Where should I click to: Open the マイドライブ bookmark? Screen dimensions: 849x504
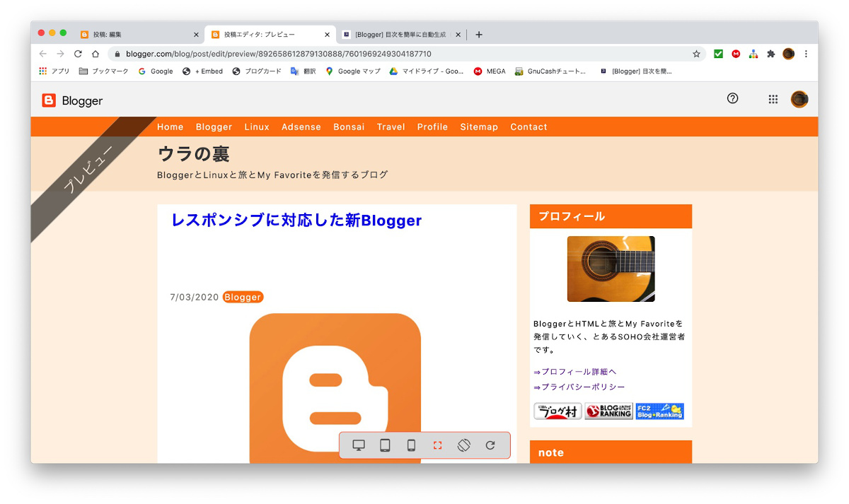(x=427, y=71)
